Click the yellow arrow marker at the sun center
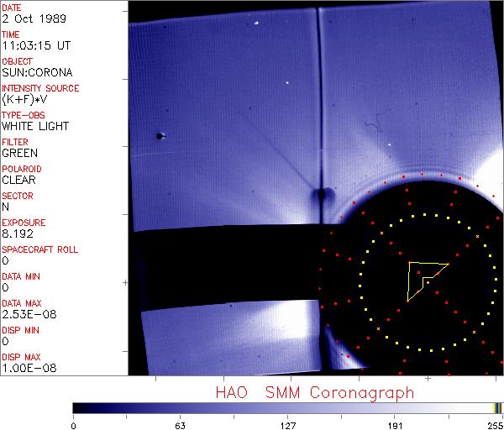Screen dimensions: 504x430 [423, 276]
